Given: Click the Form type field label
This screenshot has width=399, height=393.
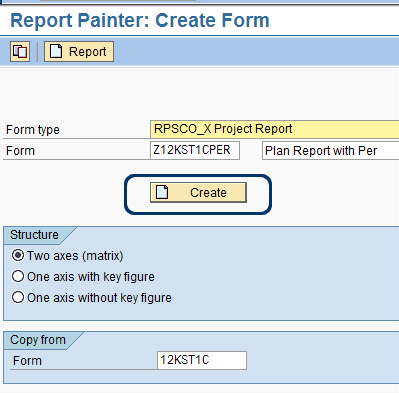Looking at the screenshot, I should pos(33,130).
